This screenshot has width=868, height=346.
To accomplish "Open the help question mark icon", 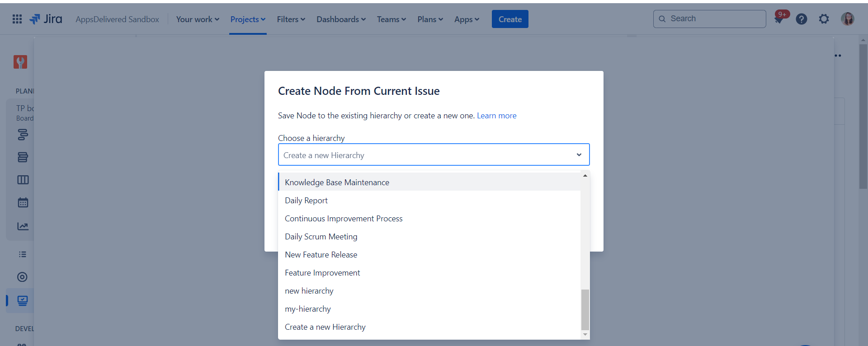I will [x=801, y=19].
